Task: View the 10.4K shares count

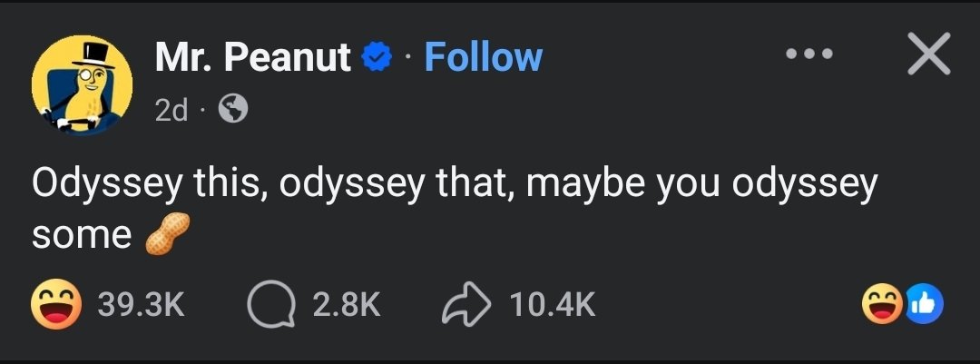Action: [552, 305]
